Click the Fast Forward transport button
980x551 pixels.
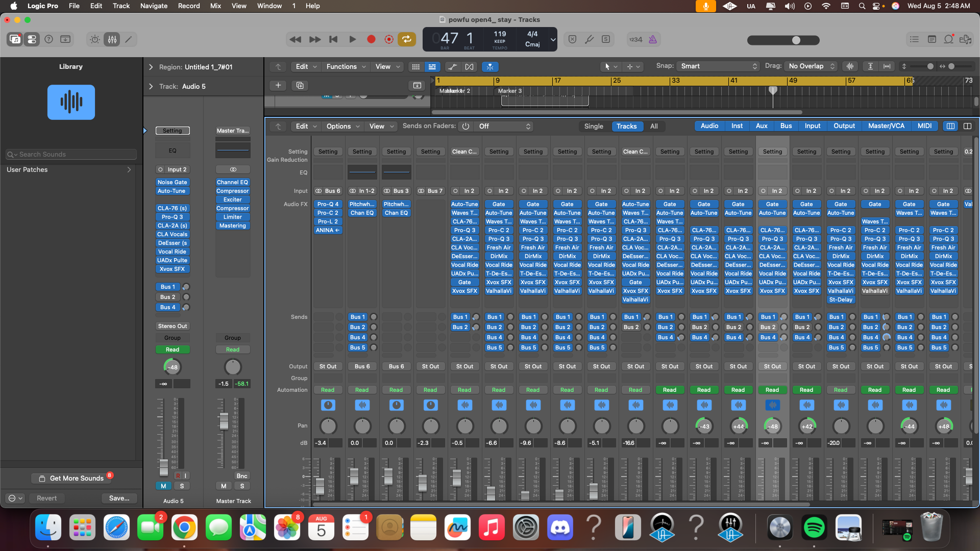tap(315, 39)
